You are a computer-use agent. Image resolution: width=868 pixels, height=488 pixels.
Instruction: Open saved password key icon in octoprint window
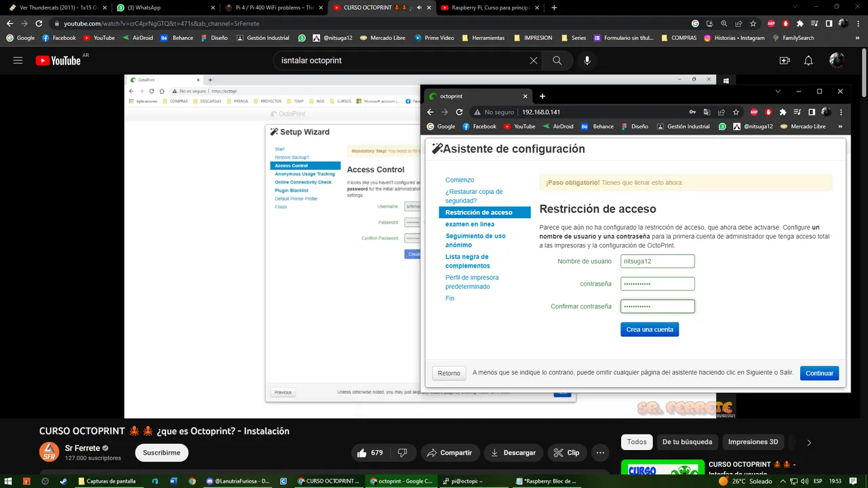692,112
